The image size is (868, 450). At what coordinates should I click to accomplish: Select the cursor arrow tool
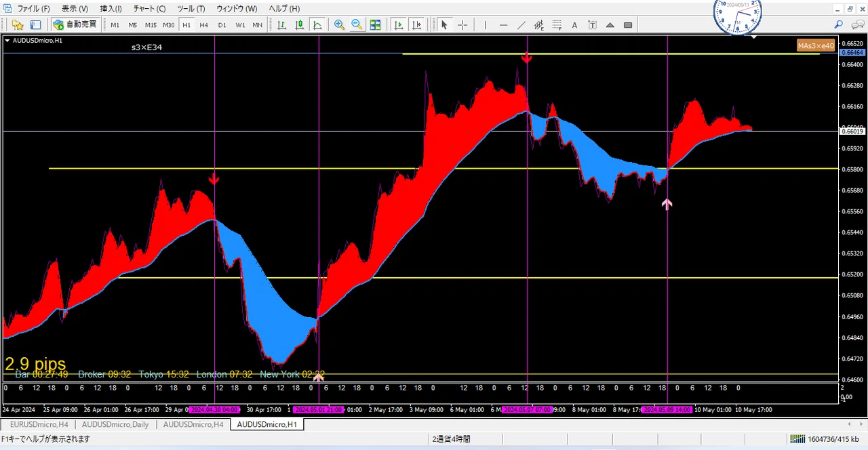[x=444, y=24]
